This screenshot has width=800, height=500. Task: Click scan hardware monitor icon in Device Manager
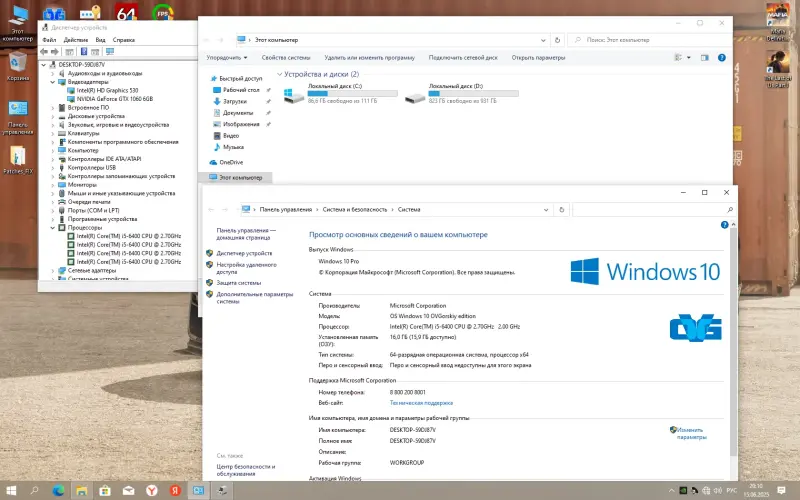pyautogui.click(x=110, y=52)
